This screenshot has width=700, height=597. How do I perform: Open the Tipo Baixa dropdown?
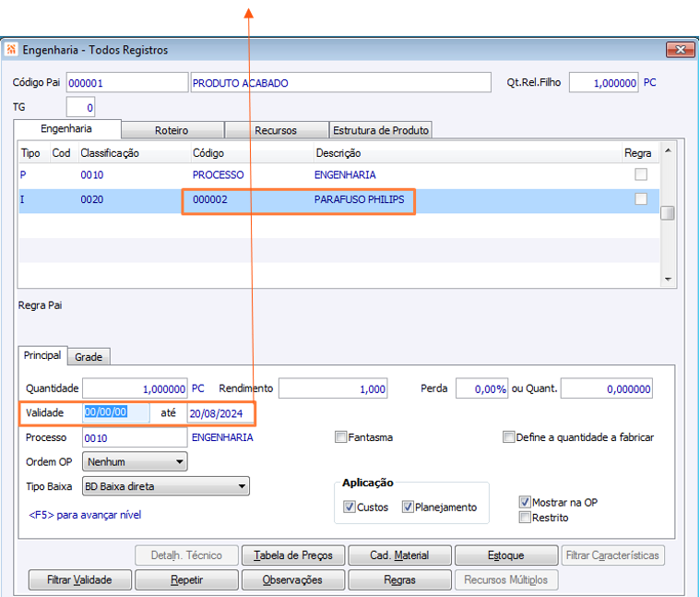tap(166, 486)
